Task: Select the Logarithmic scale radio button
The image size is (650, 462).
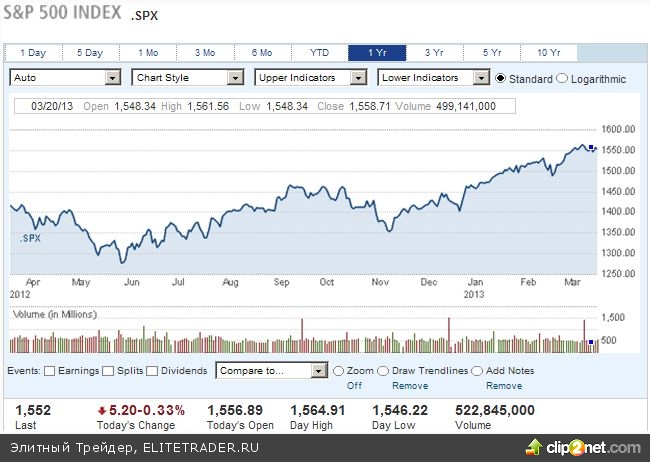Action: point(562,78)
